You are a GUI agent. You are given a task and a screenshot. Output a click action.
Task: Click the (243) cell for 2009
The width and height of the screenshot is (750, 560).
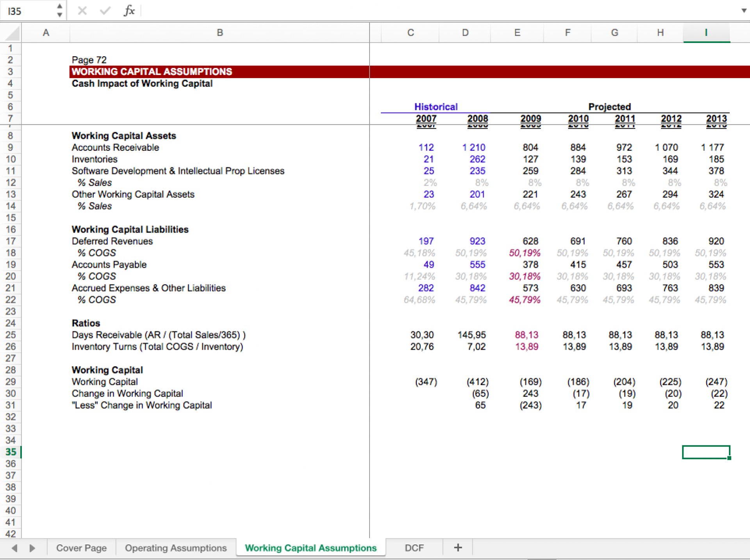point(530,405)
